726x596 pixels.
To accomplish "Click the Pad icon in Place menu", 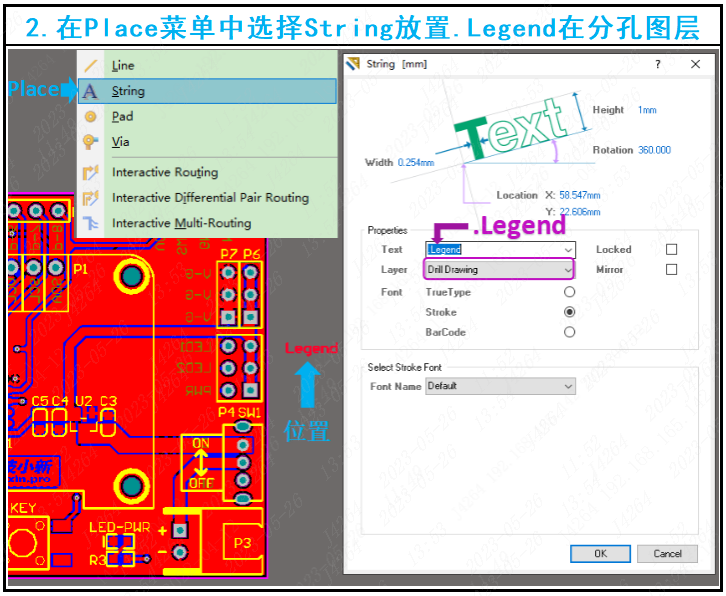I will [91, 116].
